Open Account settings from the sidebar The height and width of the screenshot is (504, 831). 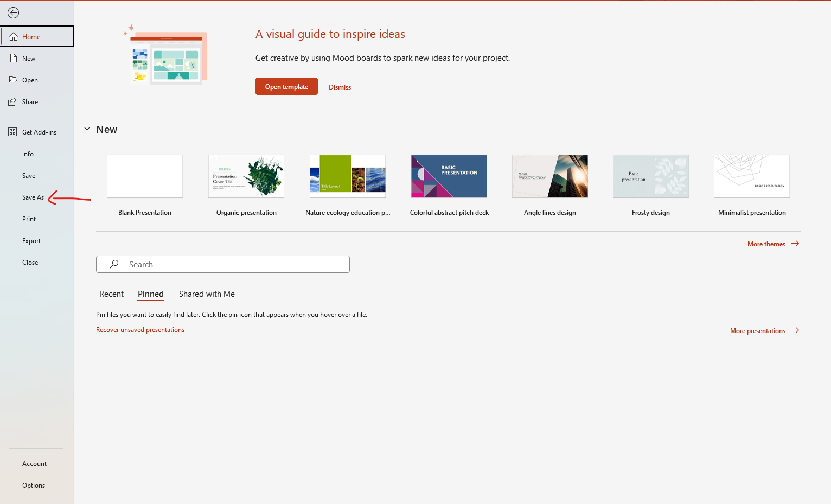coord(34,463)
